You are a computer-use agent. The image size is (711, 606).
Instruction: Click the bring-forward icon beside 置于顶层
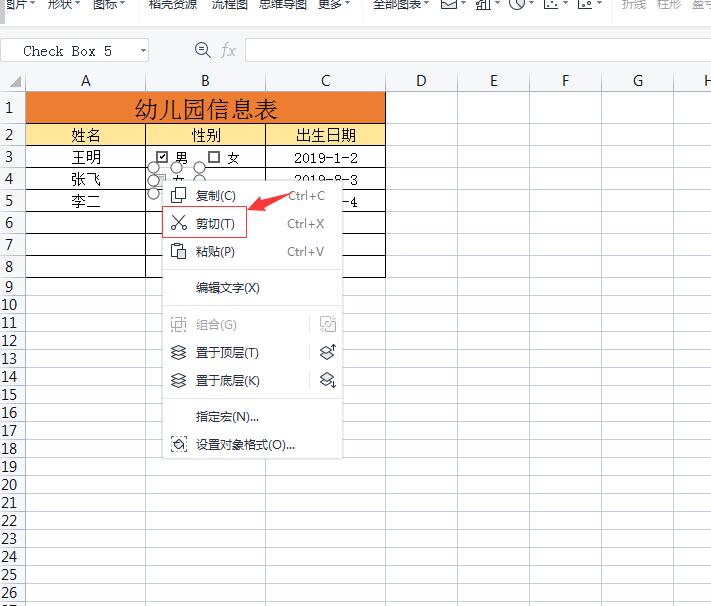point(327,352)
